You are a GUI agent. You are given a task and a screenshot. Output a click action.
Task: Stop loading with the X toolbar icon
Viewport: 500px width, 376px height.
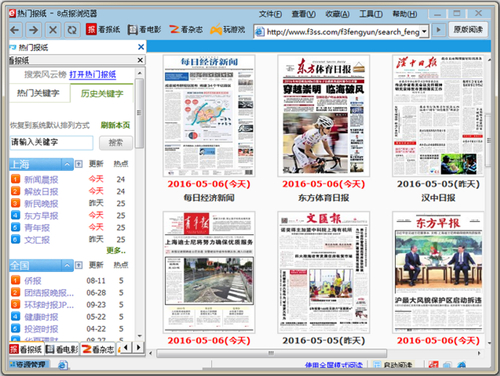[53, 30]
